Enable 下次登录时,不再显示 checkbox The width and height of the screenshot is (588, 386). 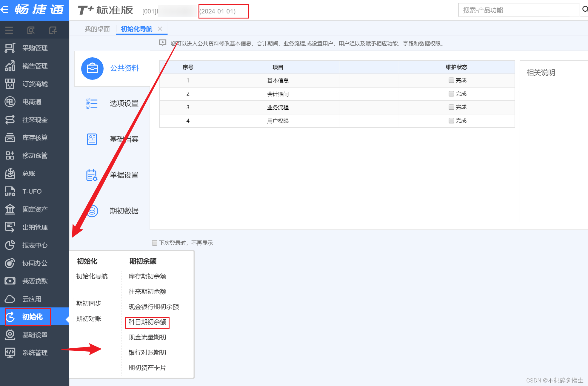point(155,243)
